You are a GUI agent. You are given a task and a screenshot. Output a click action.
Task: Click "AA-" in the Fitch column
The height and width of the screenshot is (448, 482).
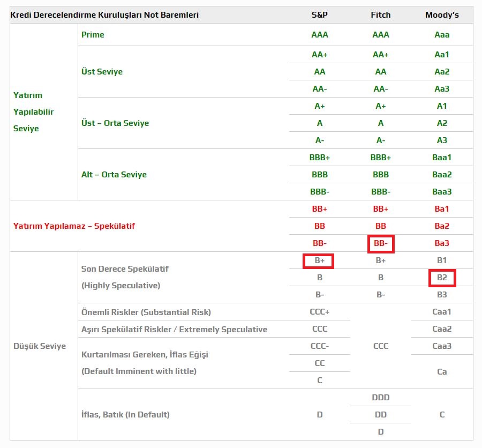(381, 89)
